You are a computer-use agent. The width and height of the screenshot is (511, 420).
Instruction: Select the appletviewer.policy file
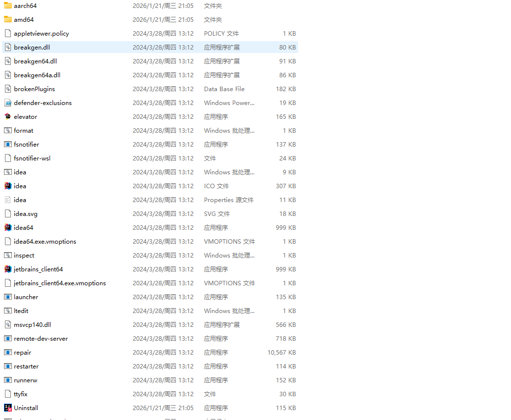[41, 34]
